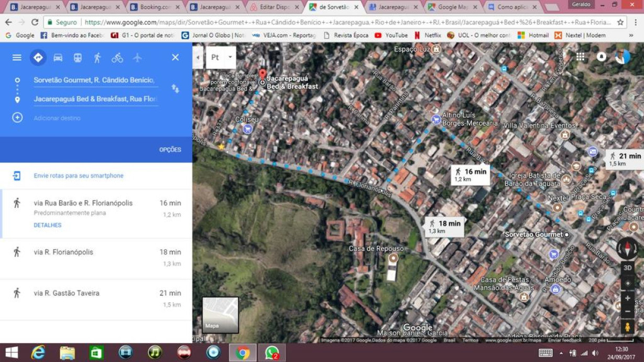Click the Jacarepaguá Bed & Breakfast red pin

[263, 76]
